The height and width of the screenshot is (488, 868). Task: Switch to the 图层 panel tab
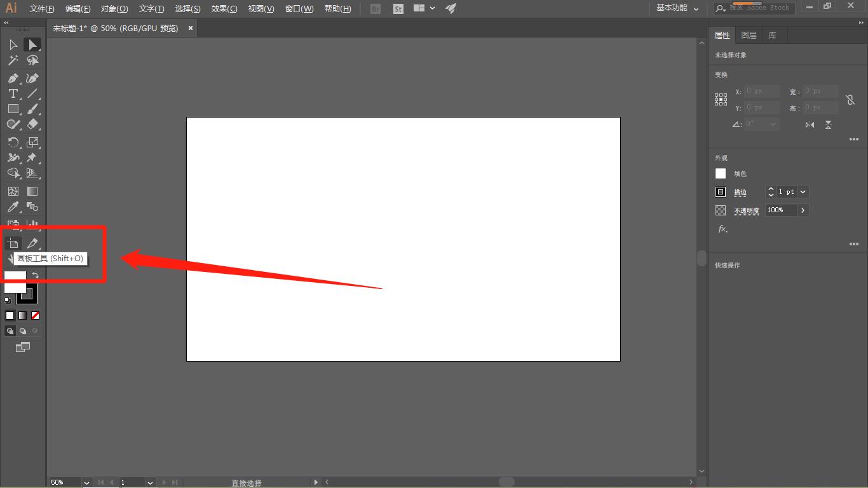point(749,36)
